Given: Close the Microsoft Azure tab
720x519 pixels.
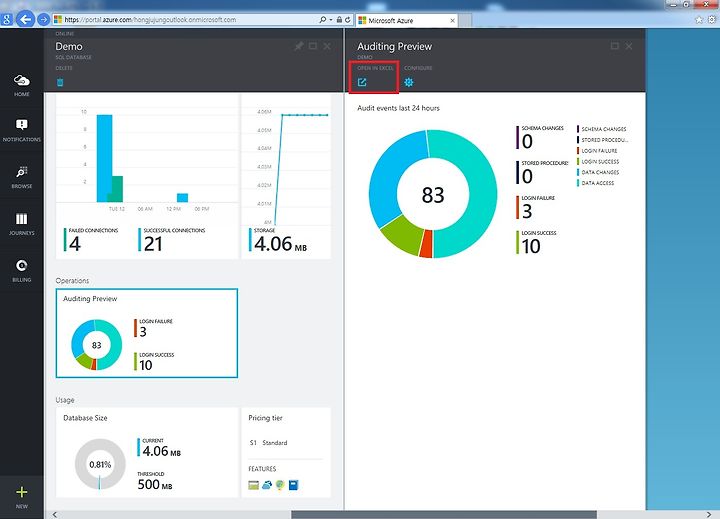Looking at the screenshot, I should click(x=452, y=21).
